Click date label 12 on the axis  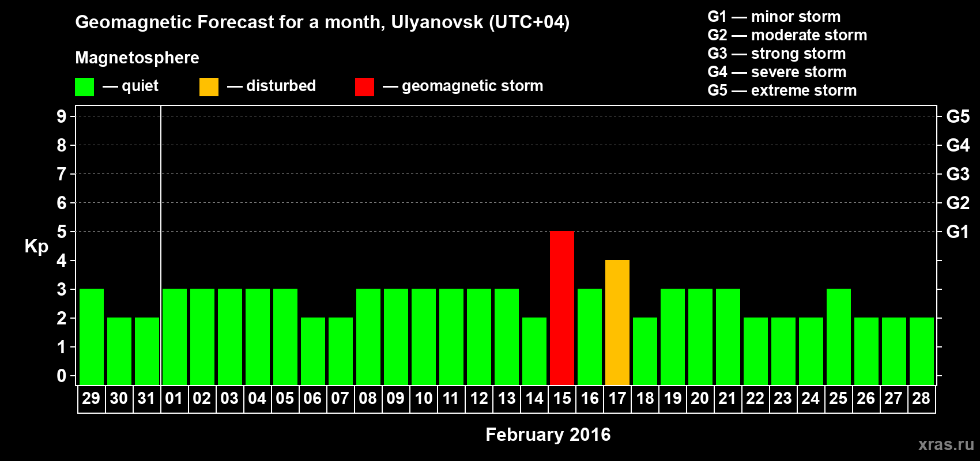(x=479, y=398)
